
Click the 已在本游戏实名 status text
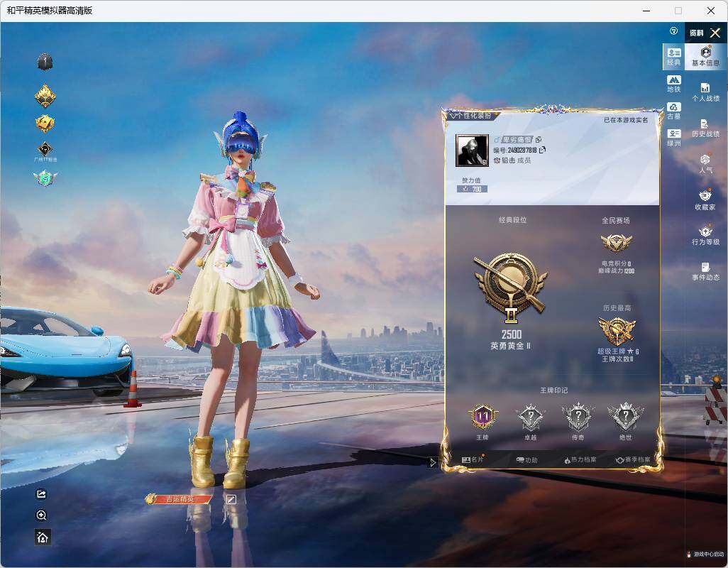626,120
